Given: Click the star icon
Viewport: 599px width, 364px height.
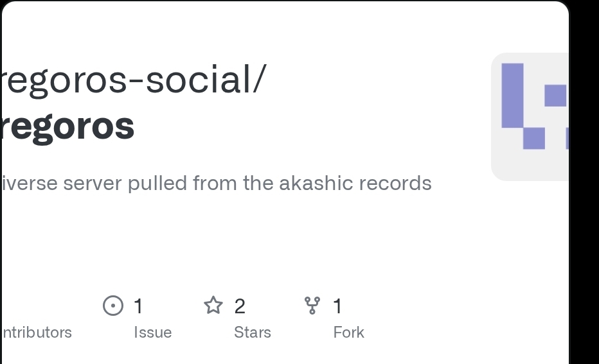Looking at the screenshot, I should click(x=213, y=306).
